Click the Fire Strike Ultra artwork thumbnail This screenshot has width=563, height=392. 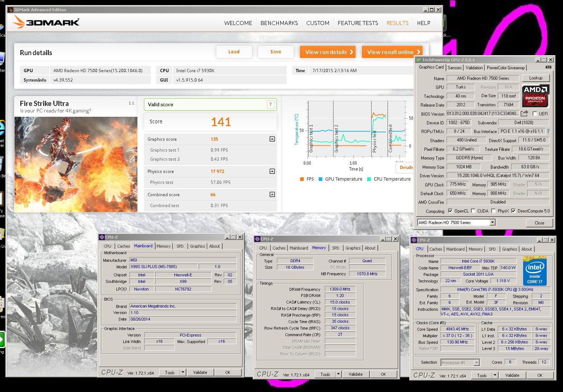click(76, 164)
